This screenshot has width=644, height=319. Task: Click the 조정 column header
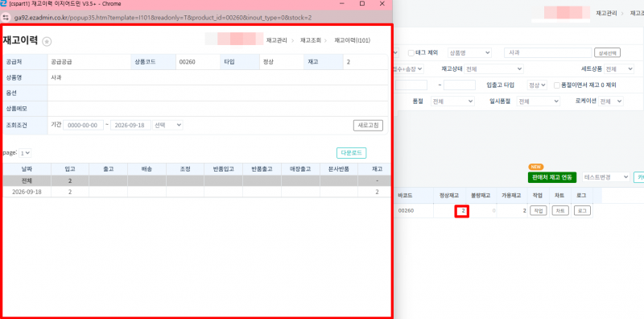click(185, 169)
